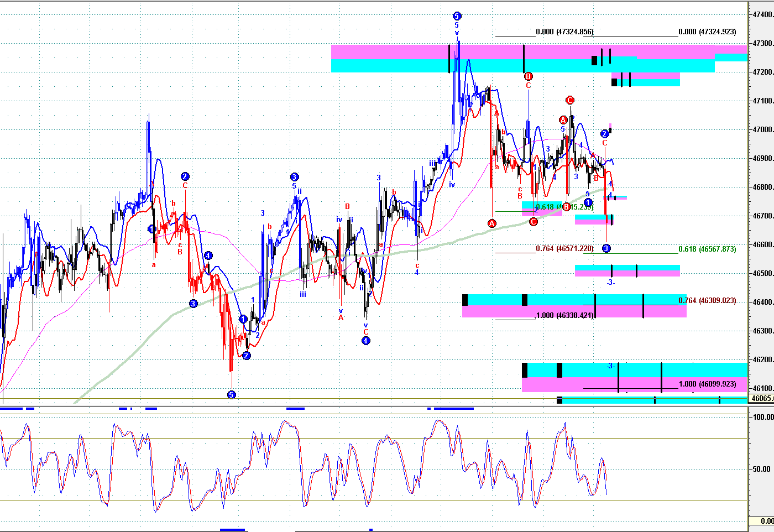
Task: Click the 46065 current price tag on the axis
Action: click(761, 398)
